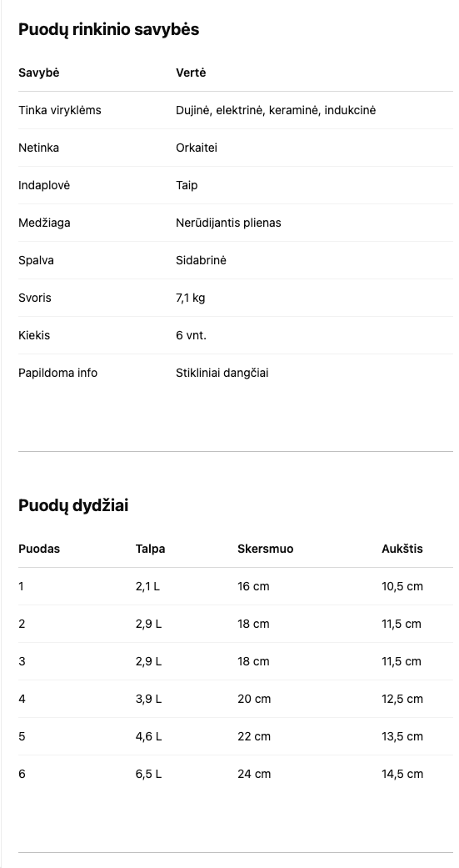459x868 pixels.
Task: Click the 'Stikliniai dangčiai' value
Action: (x=222, y=373)
